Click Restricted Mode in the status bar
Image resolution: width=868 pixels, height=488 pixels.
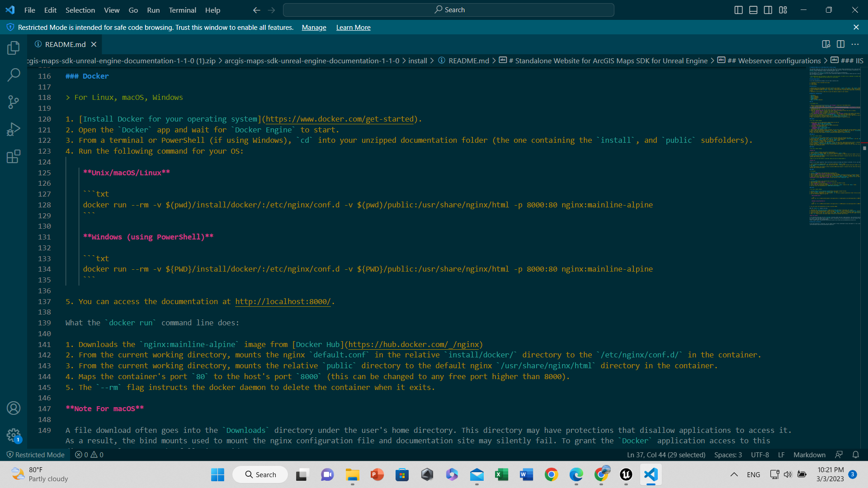pos(36,455)
